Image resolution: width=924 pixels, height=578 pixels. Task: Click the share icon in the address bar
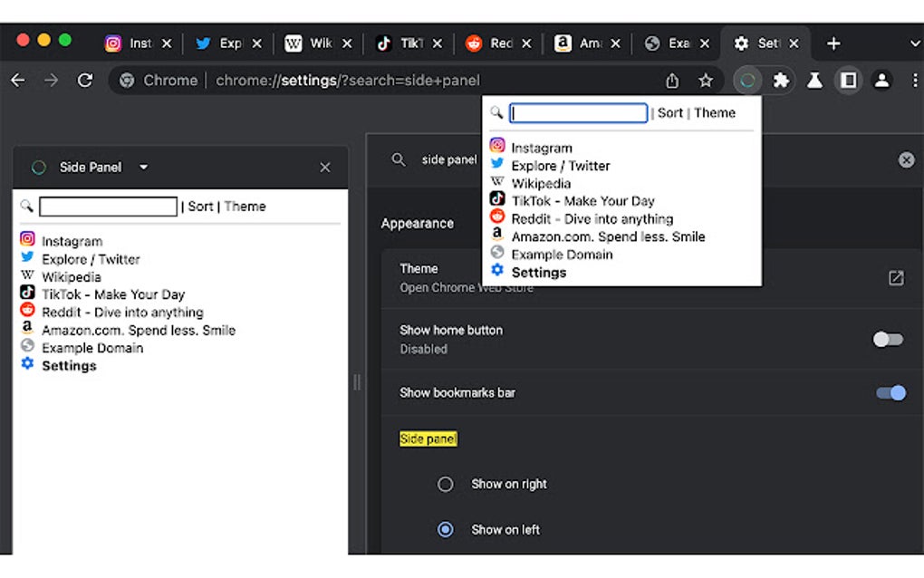[x=672, y=80]
